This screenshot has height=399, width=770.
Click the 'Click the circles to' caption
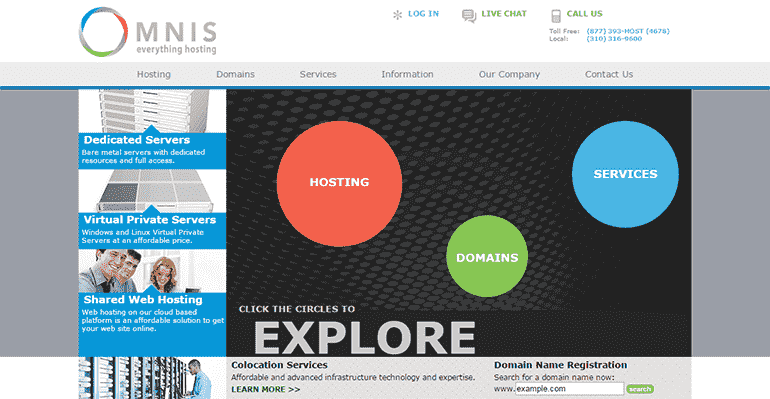(297, 309)
